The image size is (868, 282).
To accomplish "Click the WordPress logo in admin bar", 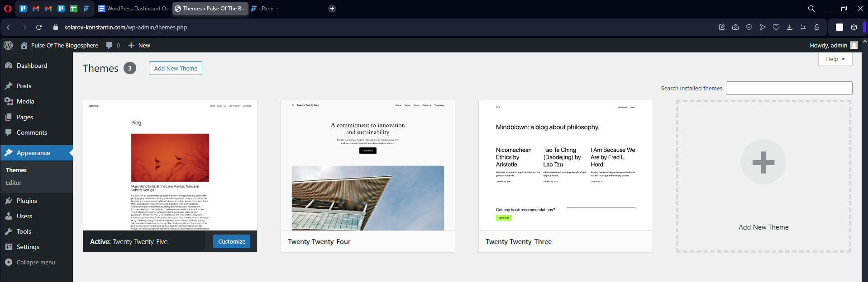I will [x=8, y=45].
